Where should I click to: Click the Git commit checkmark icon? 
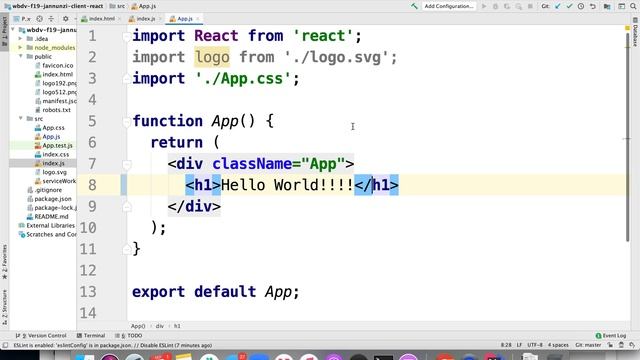[x=569, y=6]
